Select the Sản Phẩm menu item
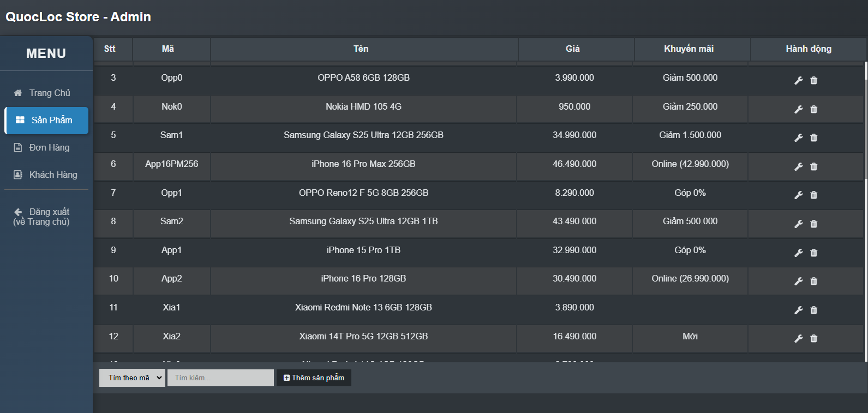 click(x=46, y=120)
